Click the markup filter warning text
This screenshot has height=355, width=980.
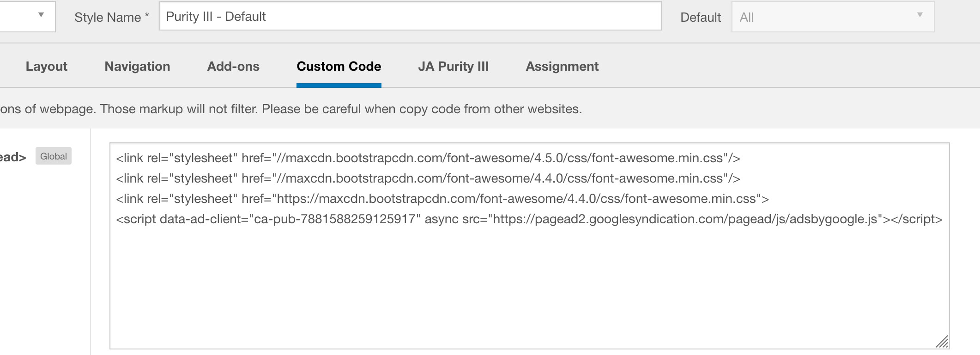(291, 109)
